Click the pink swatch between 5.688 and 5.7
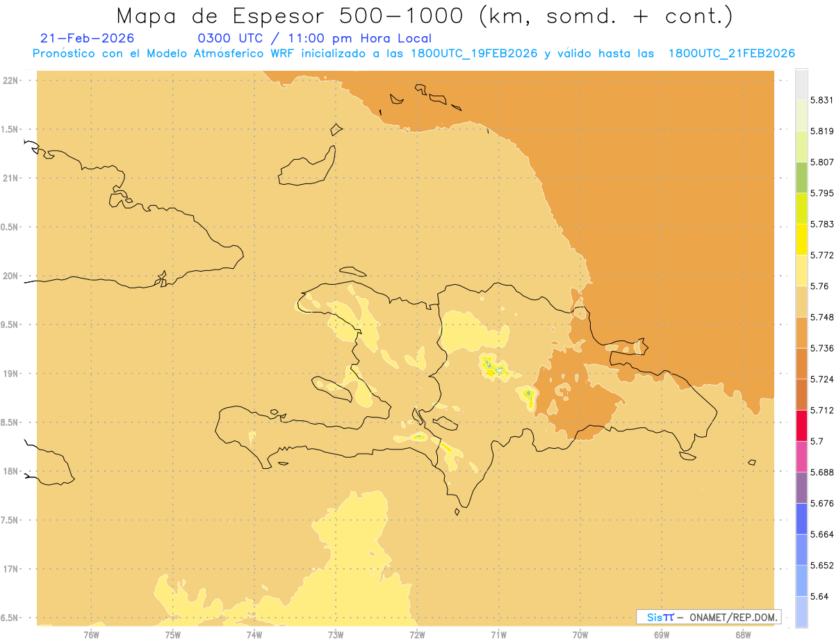Screen dimensions: 834x644 [x=801, y=456]
